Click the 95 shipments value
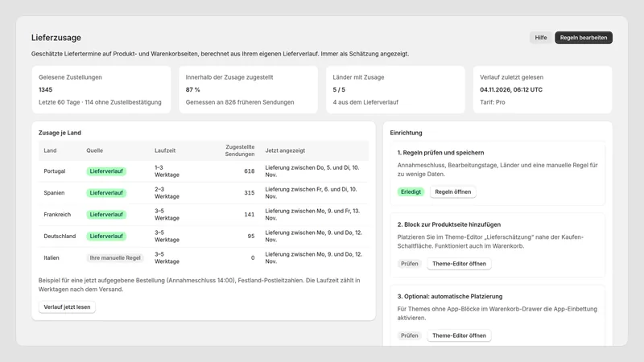Image resolution: width=644 pixels, height=362 pixels. coord(251,237)
